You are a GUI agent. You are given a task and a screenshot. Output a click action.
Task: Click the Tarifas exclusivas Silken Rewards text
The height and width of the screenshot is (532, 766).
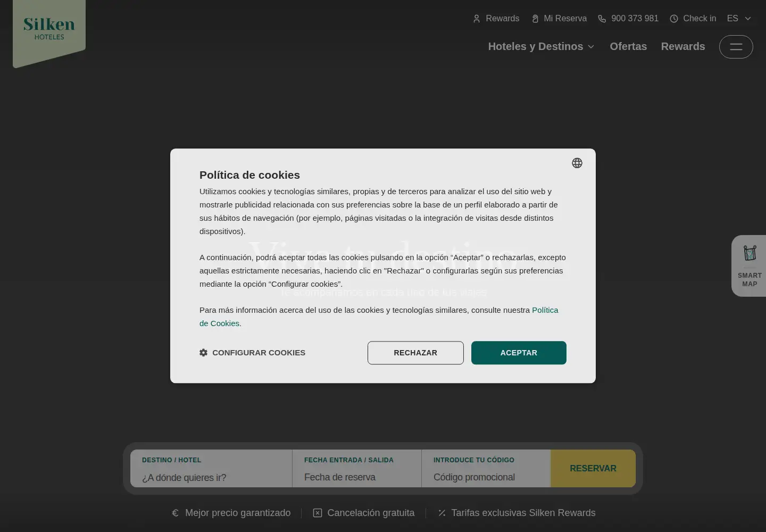[523, 513]
